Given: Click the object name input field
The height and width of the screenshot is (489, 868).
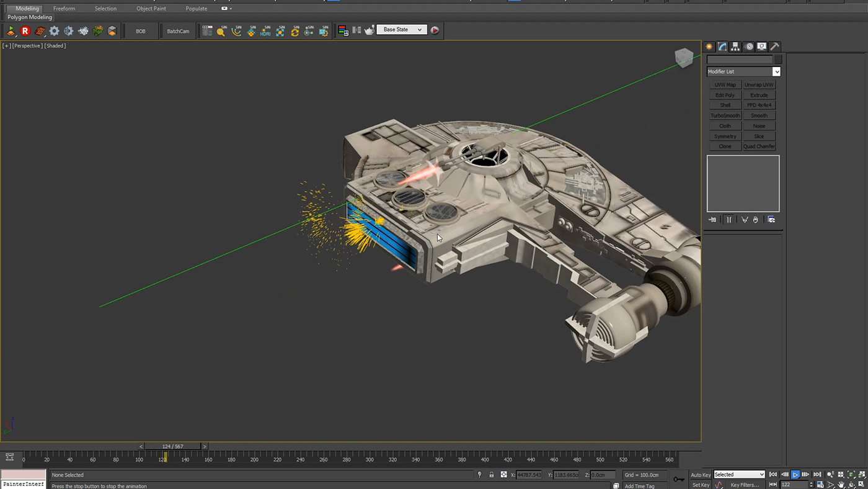Looking at the screenshot, I should click(740, 60).
